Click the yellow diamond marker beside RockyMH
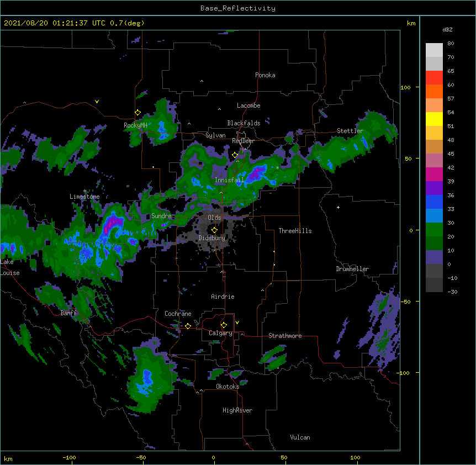 click(x=137, y=112)
